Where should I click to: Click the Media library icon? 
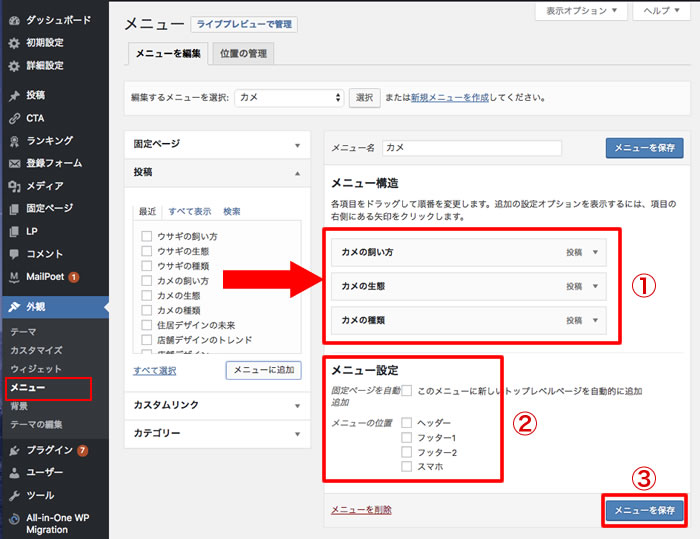pyautogui.click(x=14, y=185)
